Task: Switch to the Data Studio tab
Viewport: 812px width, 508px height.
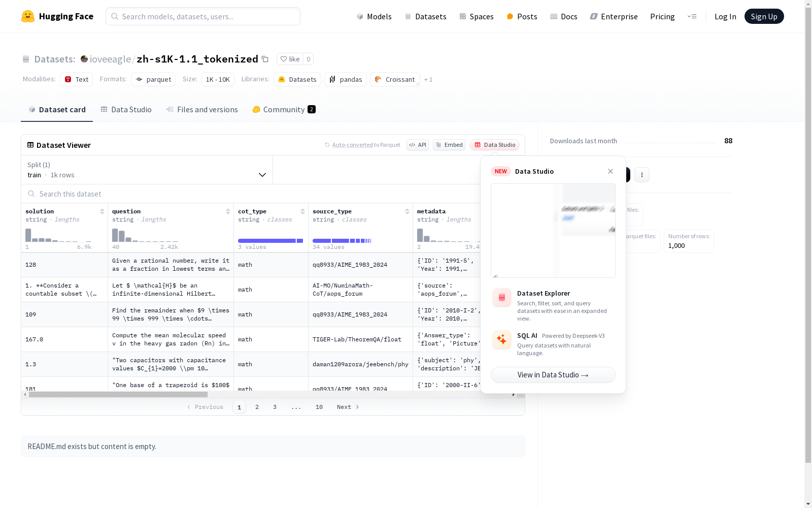Action: pyautogui.click(x=126, y=109)
